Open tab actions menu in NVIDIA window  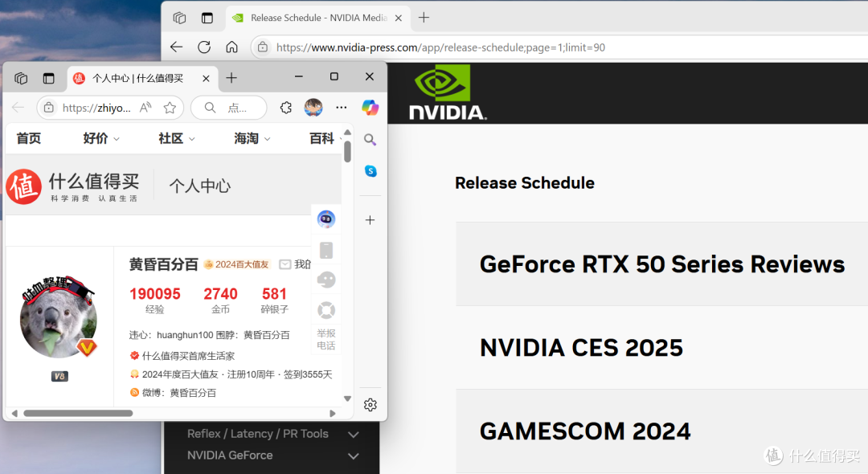click(x=207, y=18)
